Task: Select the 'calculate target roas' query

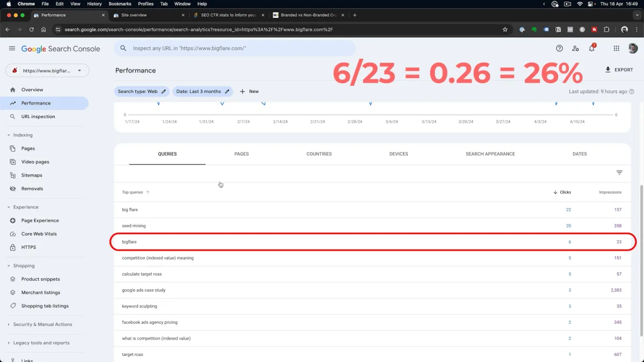Action: [x=372, y=274]
